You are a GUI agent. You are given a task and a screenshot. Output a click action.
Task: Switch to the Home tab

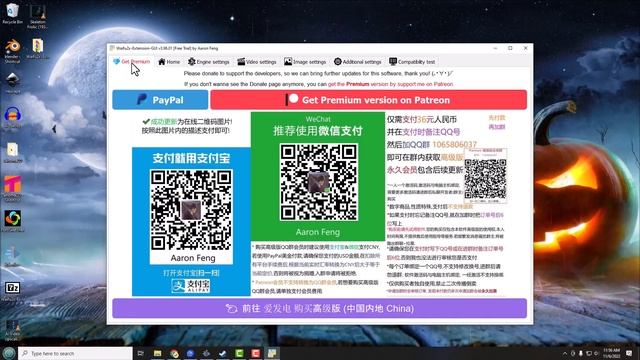[169, 62]
